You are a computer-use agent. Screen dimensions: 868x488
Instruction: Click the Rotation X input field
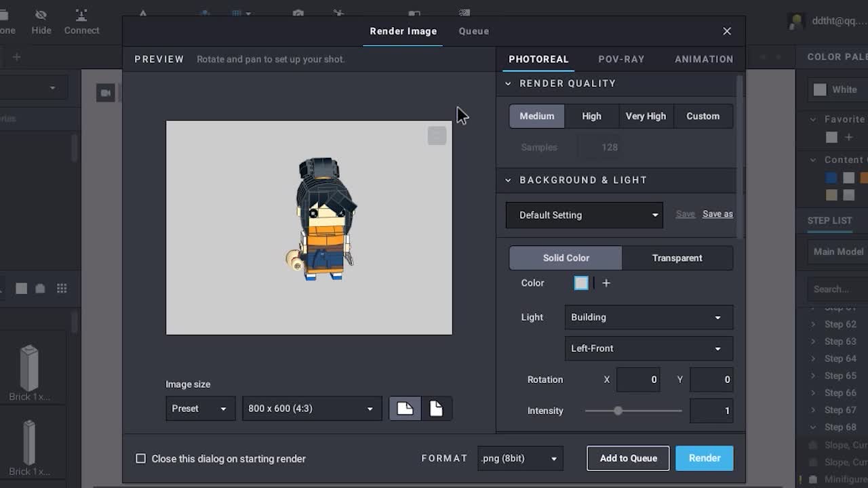coord(638,380)
